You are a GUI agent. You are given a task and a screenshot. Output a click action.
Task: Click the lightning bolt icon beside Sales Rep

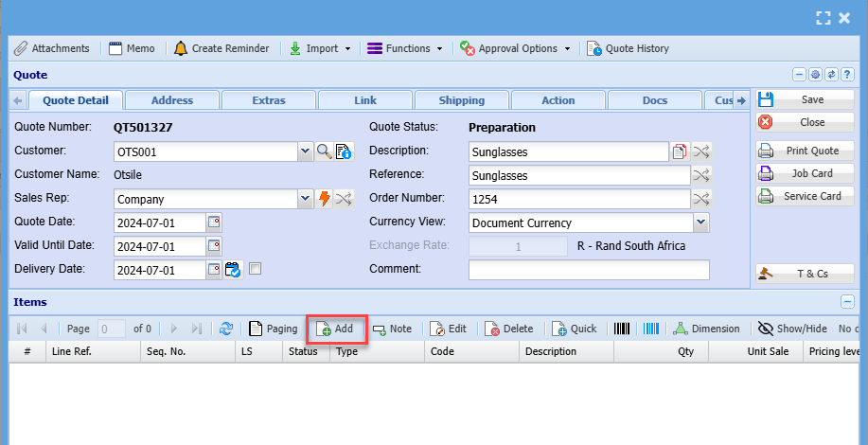[324, 199]
